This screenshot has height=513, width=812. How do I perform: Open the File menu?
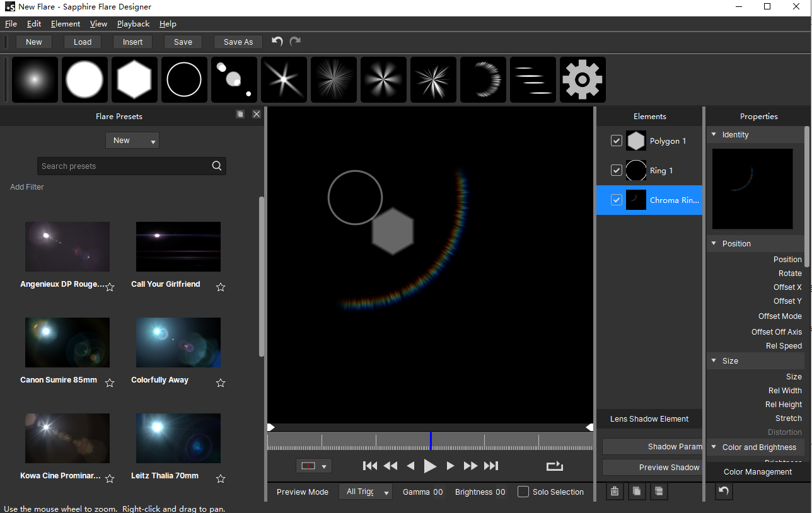click(x=11, y=24)
